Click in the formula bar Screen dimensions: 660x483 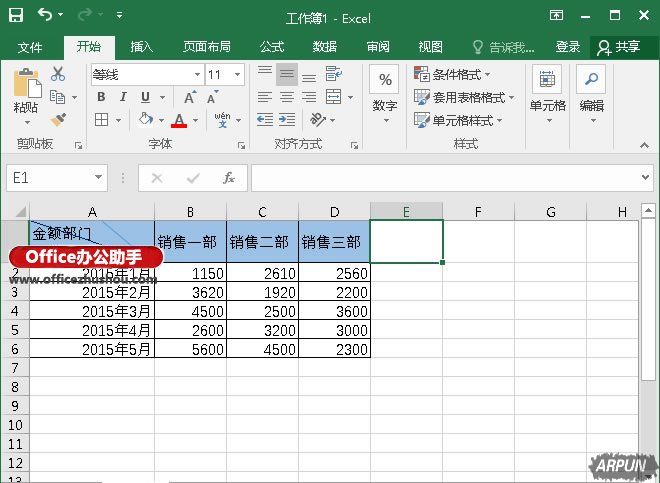coord(445,178)
